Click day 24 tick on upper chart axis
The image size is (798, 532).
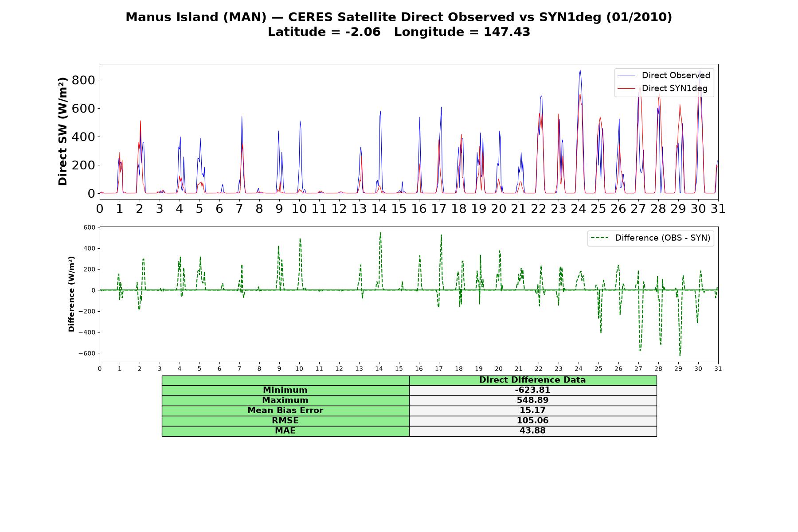(x=579, y=208)
